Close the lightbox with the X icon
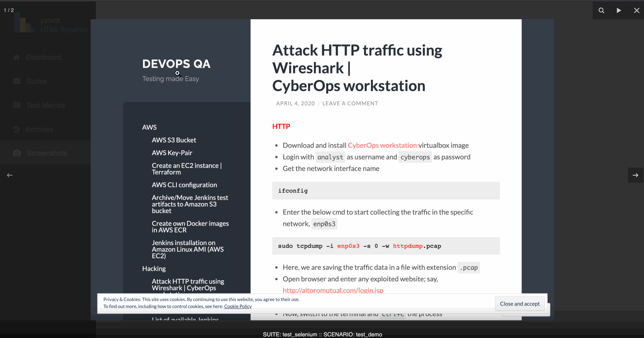This screenshot has height=338, width=644. point(636,10)
